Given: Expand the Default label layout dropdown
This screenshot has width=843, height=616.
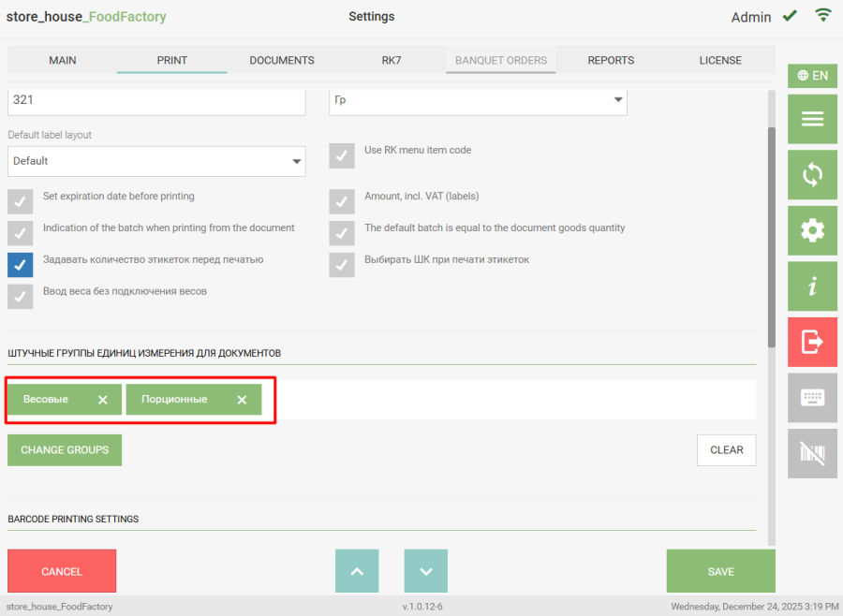Looking at the screenshot, I should 156,161.
